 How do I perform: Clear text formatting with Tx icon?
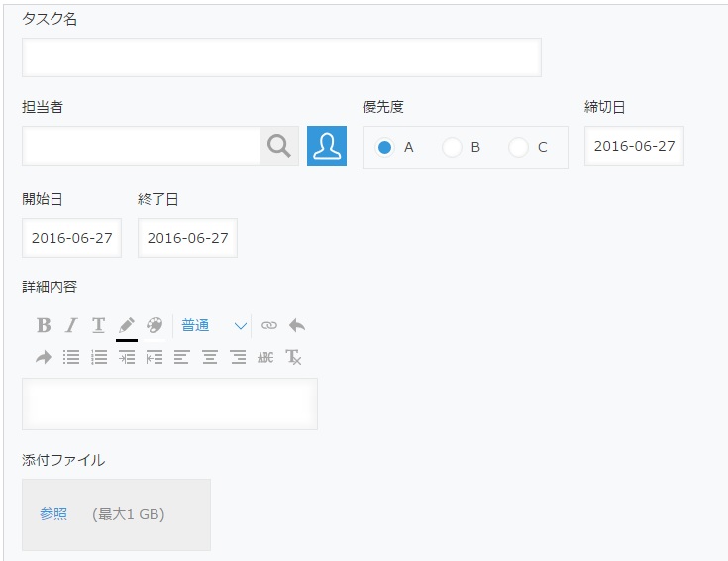pyautogui.click(x=293, y=358)
